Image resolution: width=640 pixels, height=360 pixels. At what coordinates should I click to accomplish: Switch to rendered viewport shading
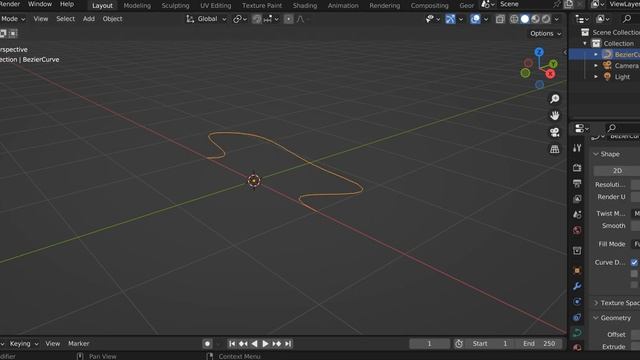pos(546,19)
